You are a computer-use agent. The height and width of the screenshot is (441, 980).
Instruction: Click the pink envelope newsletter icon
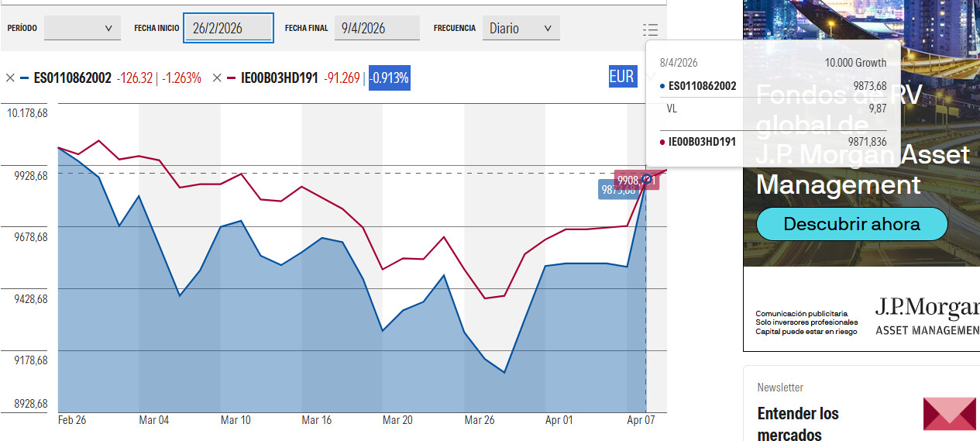(x=949, y=413)
